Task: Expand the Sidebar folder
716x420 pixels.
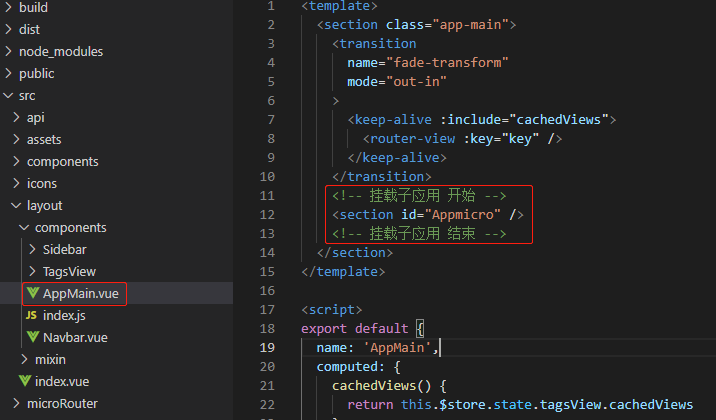Action: 70,250
